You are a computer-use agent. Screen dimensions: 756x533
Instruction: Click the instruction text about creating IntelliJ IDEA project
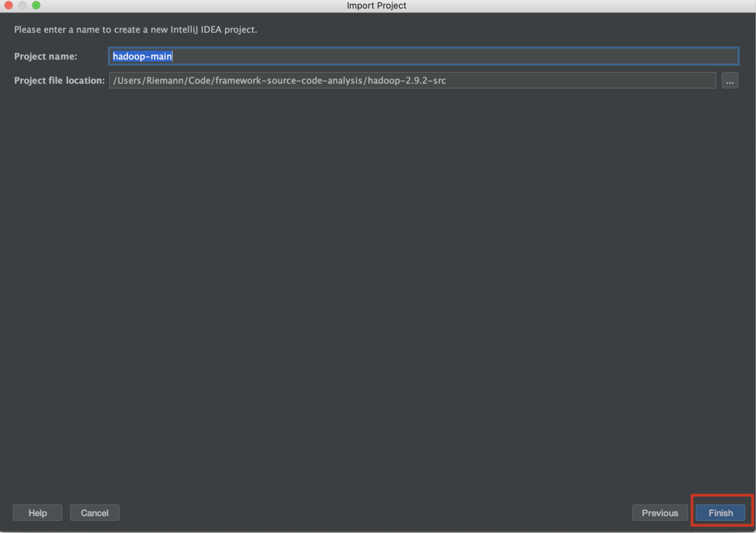(x=136, y=29)
